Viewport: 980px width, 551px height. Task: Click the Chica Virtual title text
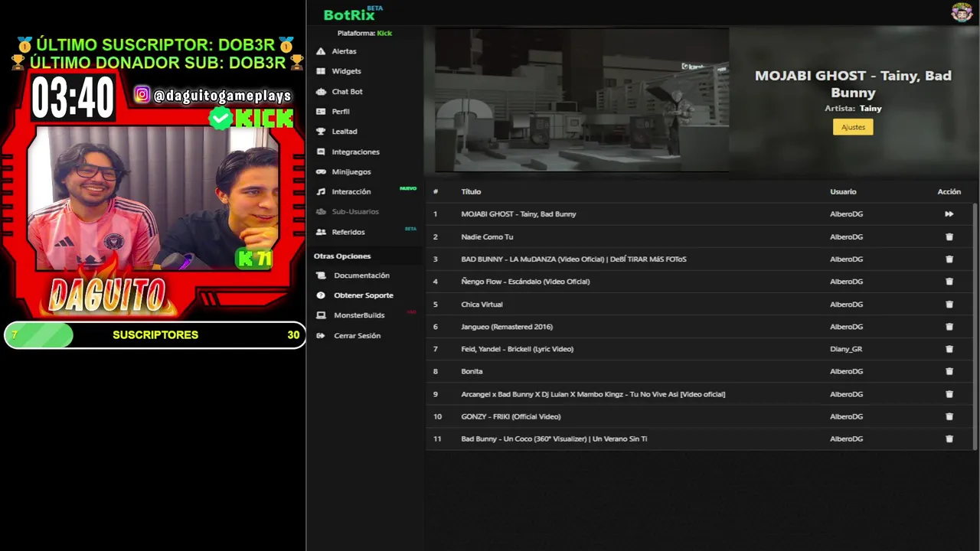[x=482, y=305]
